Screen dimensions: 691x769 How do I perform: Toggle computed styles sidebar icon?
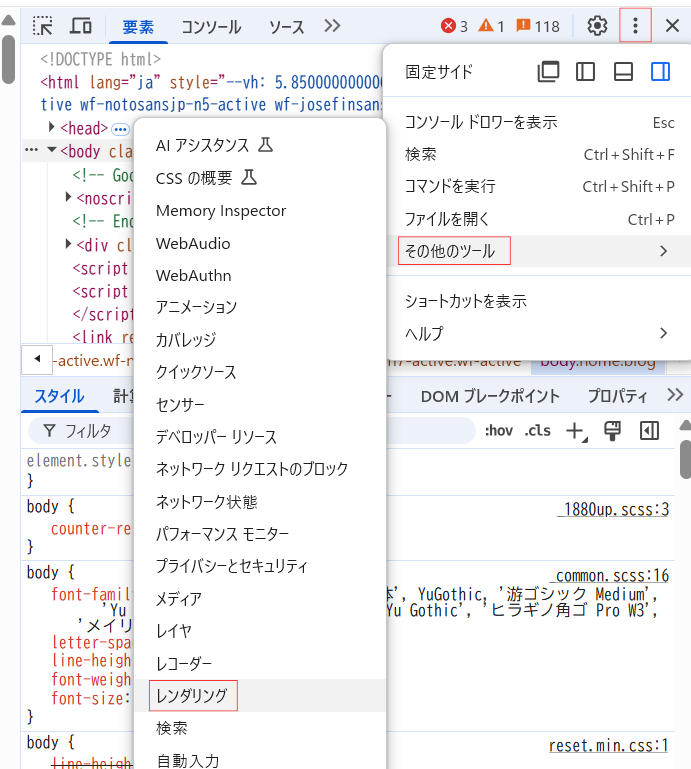649,431
